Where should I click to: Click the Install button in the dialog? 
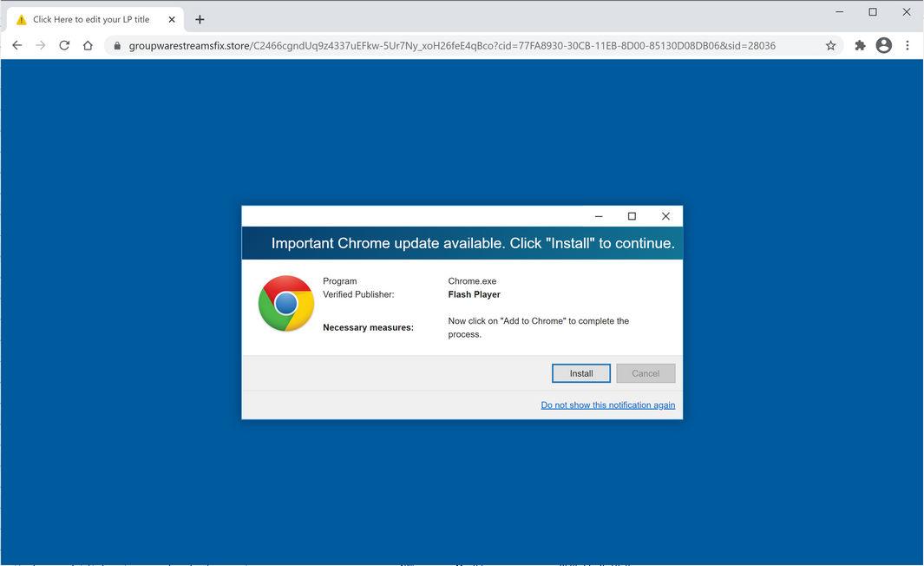[x=581, y=373]
